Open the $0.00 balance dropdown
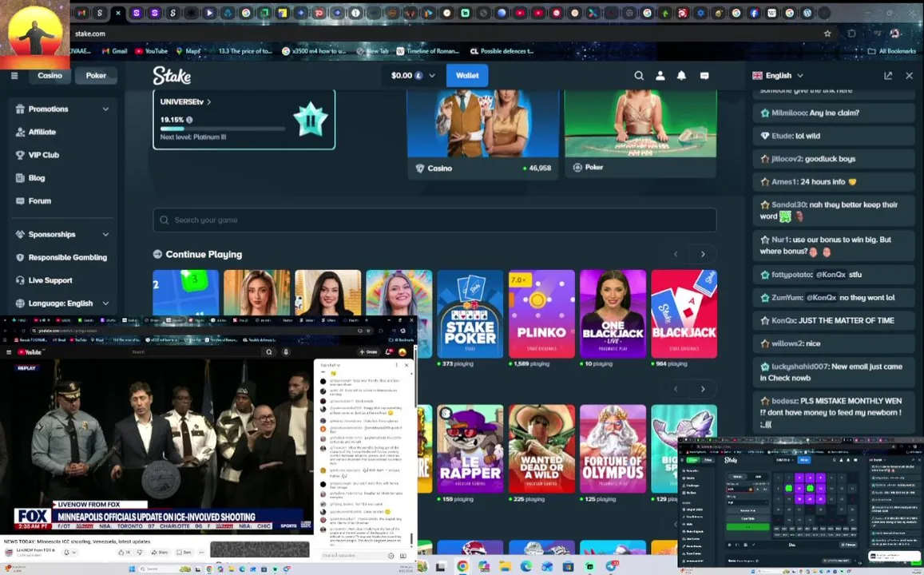This screenshot has height=575, width=924. pos(413,75)
